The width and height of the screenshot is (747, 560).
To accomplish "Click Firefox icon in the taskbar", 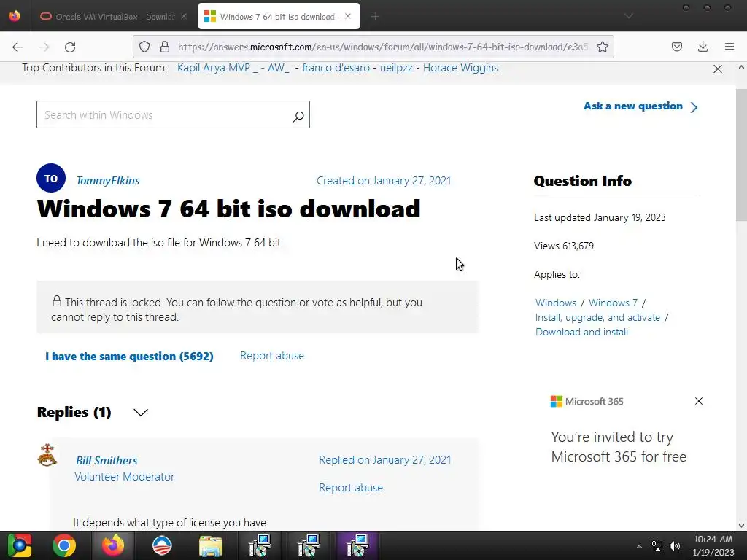I will (113, 545).
